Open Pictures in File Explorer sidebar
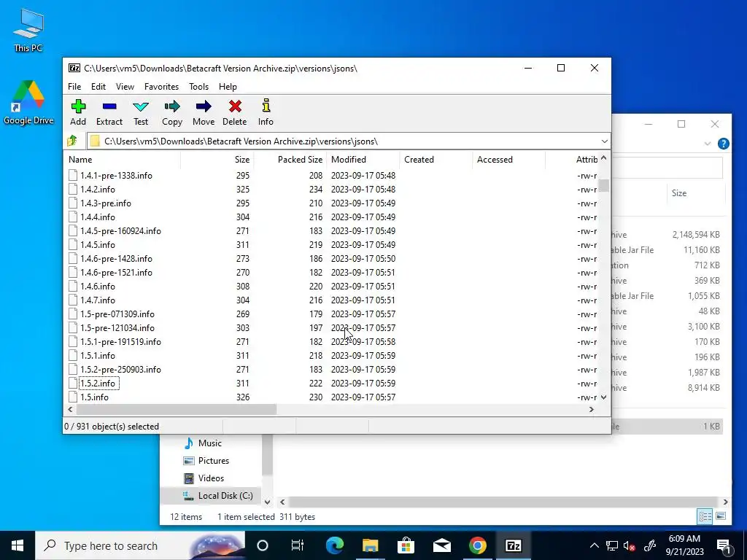Image resolution: width=747 pixels, height=560 pixels. (214, 461)
